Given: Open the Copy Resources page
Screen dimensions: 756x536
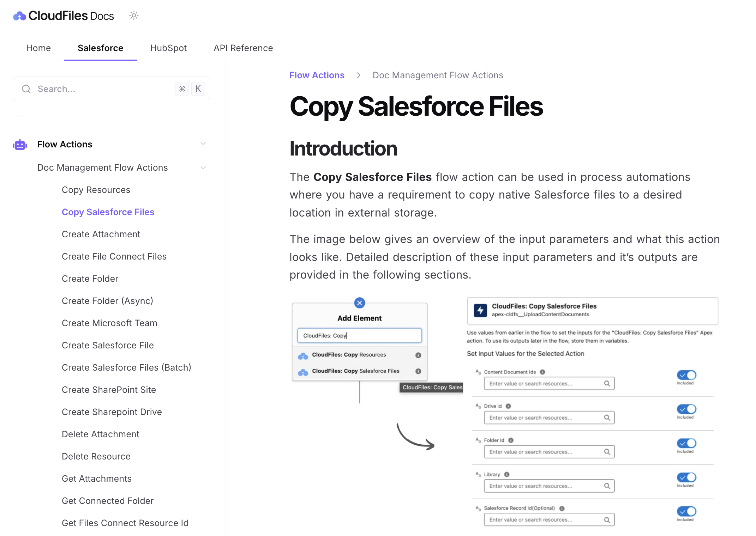Looking at the screenshot, I should 96,190.
